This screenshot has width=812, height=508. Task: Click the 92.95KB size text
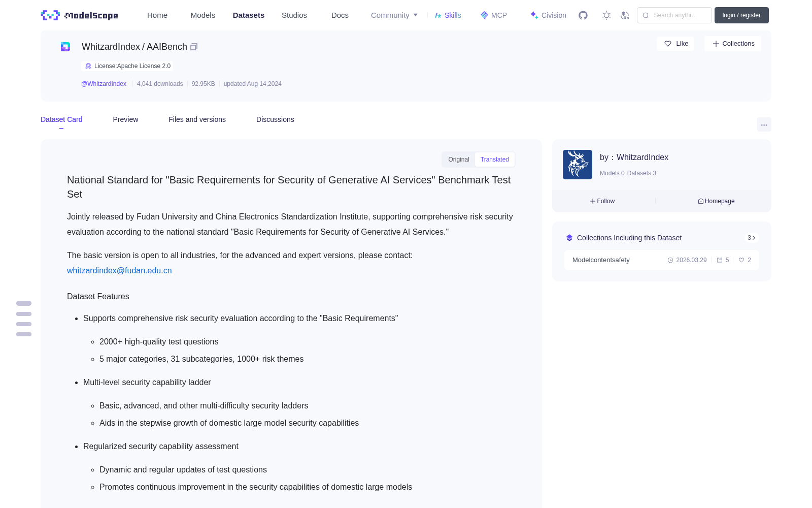pos(203,84)
